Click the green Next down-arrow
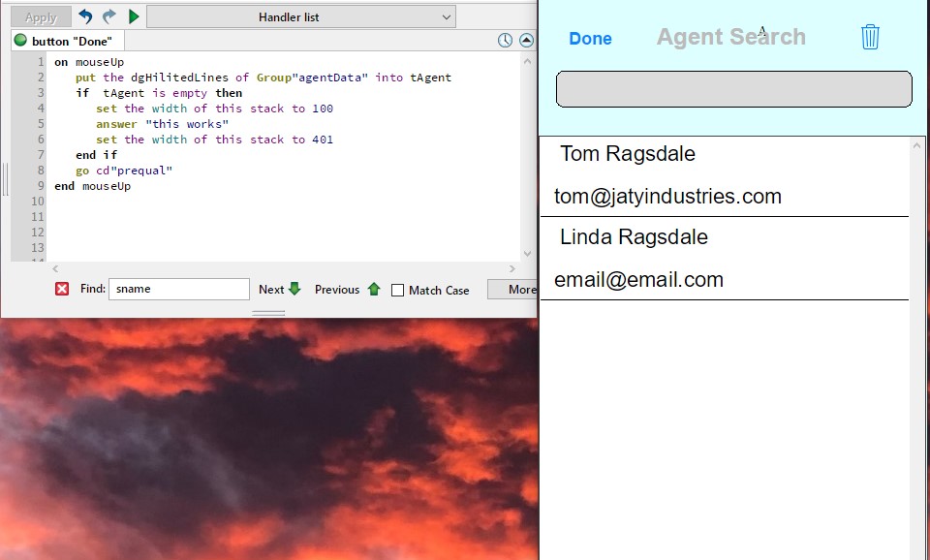The height and width of the screenshot is (560, 930). [294, 289]
